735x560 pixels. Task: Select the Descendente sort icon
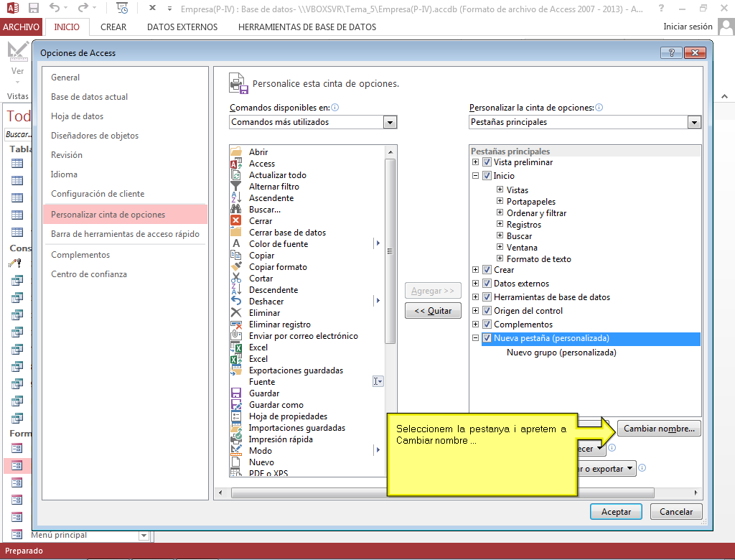click(236, 290)
